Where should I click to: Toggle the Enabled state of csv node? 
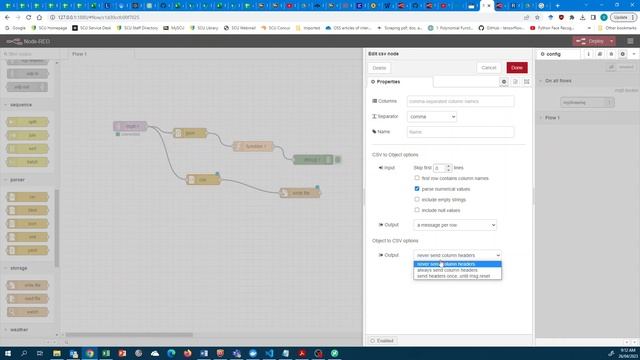[382, 340]
